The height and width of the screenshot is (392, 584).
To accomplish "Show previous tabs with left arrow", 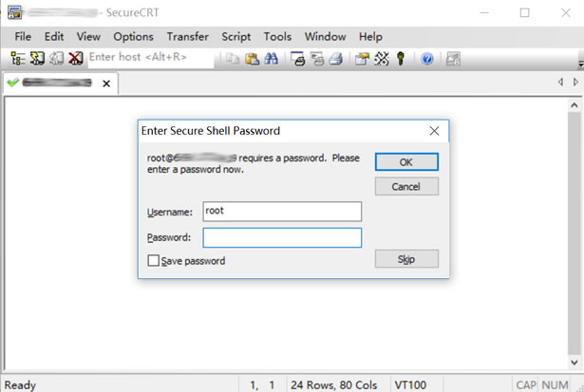I will (x=560, y=82).
